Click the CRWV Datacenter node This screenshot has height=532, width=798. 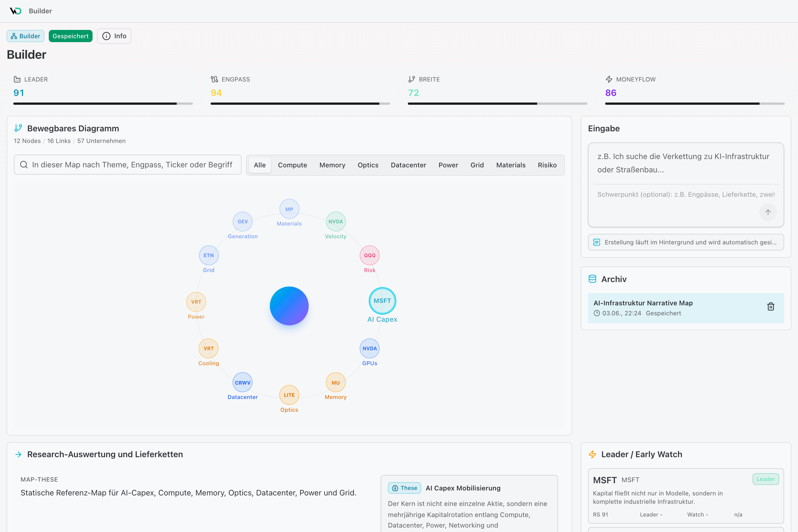click(243, 383)
